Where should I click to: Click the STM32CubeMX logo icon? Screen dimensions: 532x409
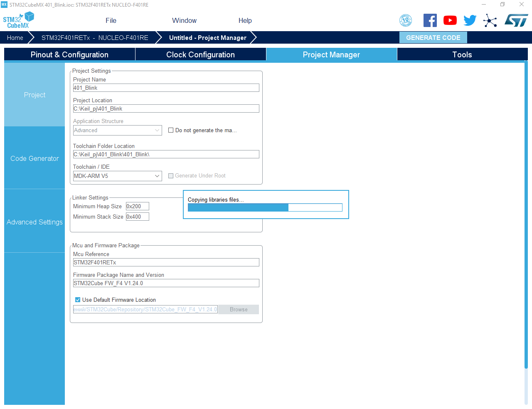tap(18, 20)
